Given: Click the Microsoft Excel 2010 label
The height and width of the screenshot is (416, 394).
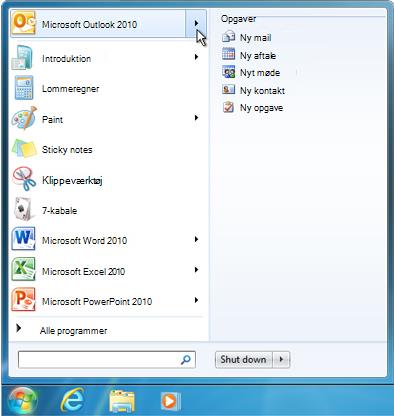Looking at the screenshot, I should [x=83, y=271].
